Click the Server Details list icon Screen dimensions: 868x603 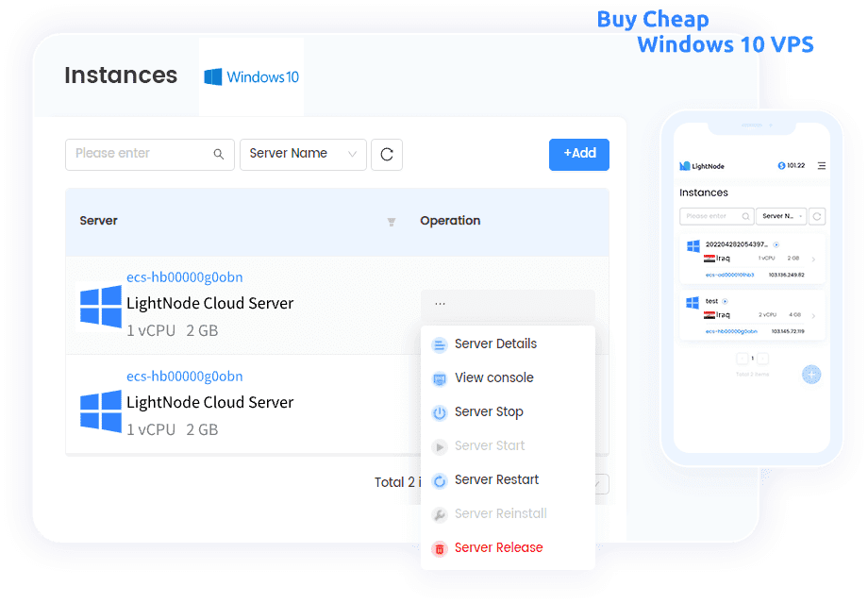[x=439, y=343]
